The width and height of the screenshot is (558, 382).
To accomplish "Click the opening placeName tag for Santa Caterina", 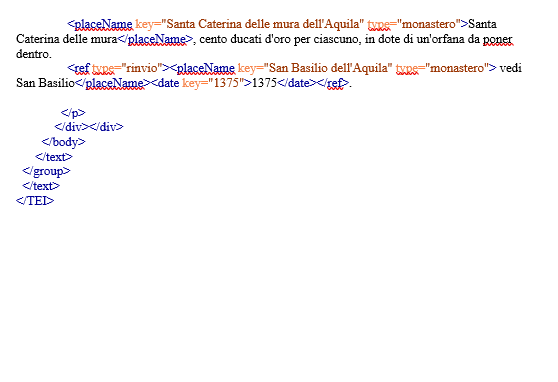I will pyautogui.click(x=100, y=24).
